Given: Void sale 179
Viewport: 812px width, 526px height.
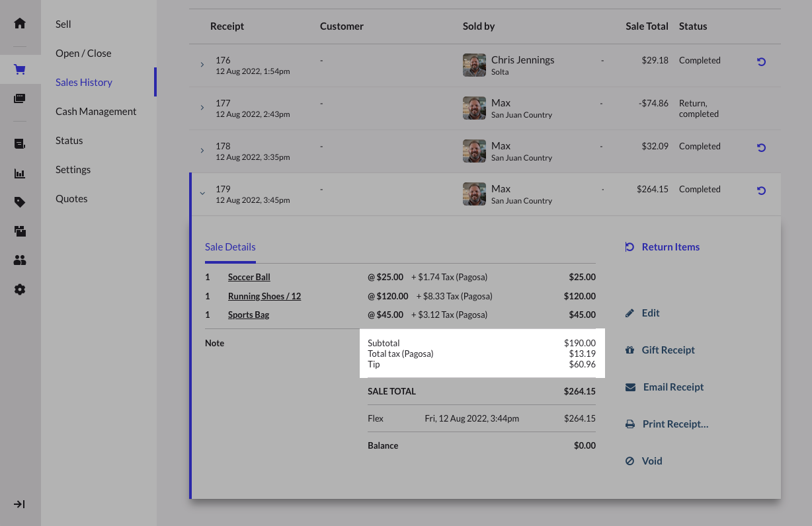Looking at the screenshot, I should point(651,461).
